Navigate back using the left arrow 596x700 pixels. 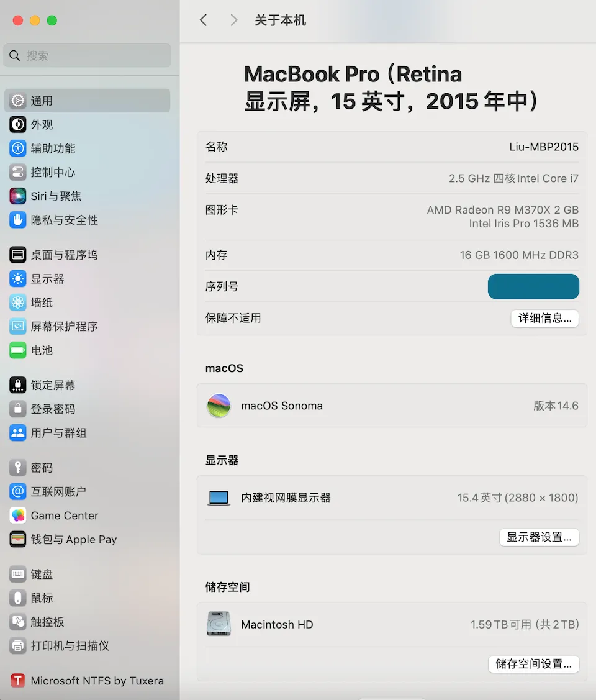[x=203, y=20]
